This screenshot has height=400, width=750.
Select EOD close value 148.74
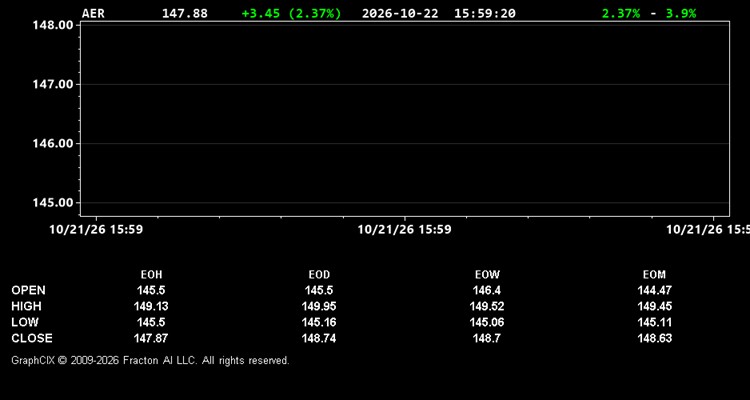319,338
